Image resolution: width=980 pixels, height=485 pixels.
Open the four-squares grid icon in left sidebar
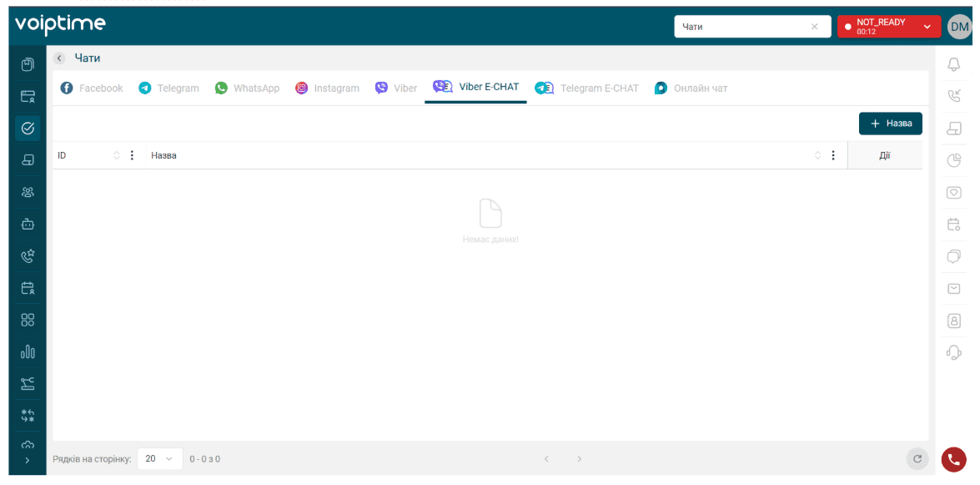coord(28,320)
